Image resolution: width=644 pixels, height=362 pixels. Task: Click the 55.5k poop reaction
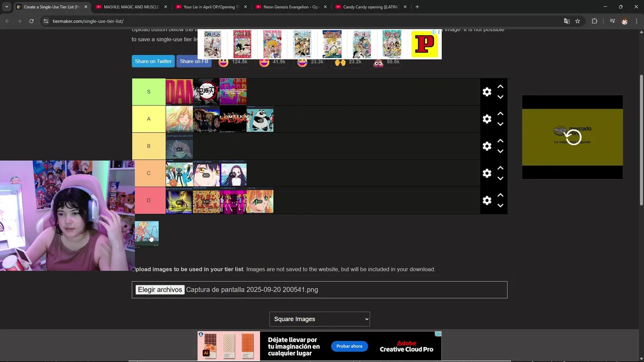coord(386,62)
